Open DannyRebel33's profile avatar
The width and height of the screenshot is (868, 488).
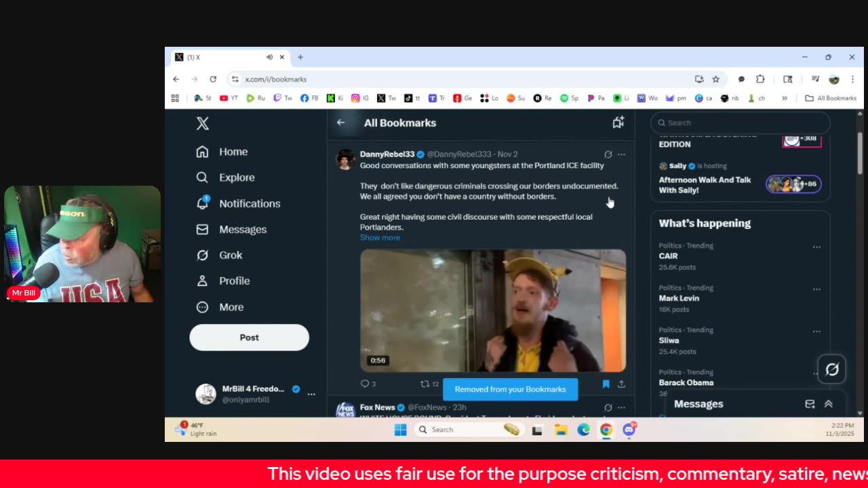click(x=346, y=159)
